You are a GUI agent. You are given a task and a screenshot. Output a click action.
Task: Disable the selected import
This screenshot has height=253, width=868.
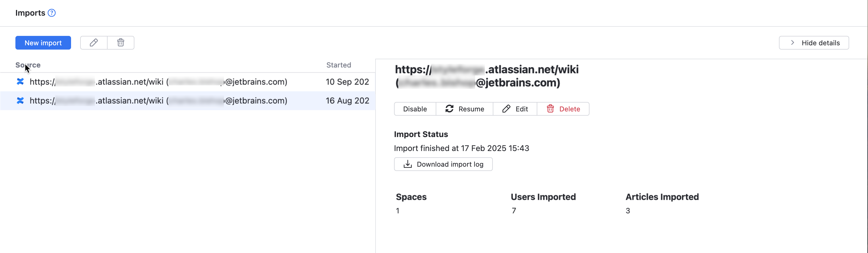tap(415, 109)
